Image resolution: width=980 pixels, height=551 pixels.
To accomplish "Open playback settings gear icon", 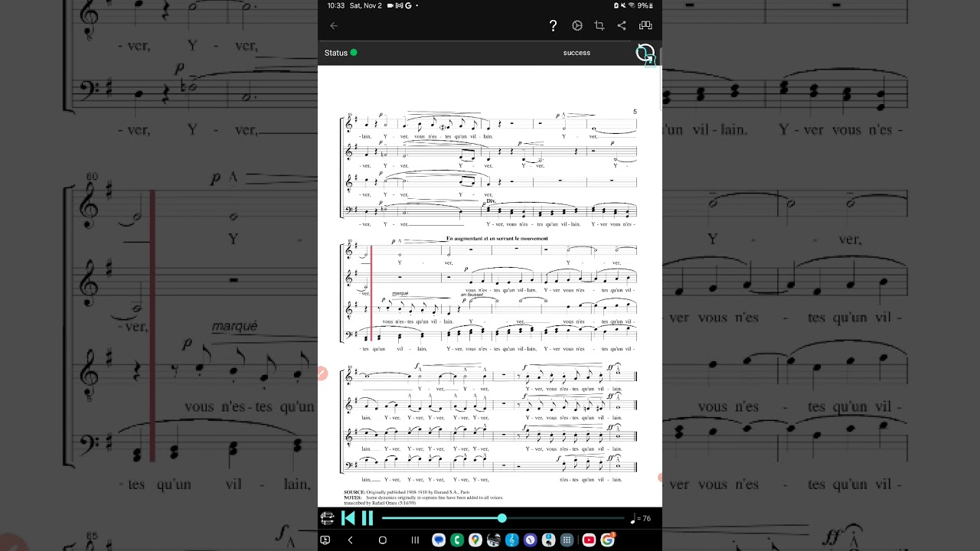I will tap(577, 26).
